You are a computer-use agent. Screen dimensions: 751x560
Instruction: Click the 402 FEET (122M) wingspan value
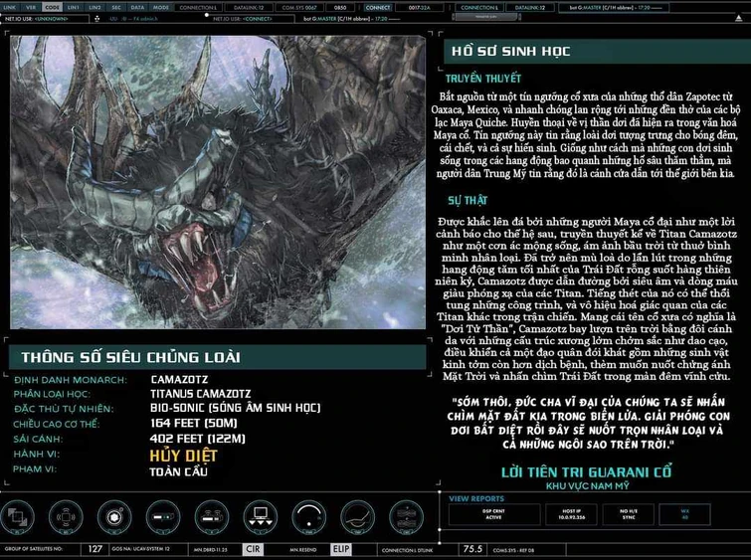click(197, 439)
